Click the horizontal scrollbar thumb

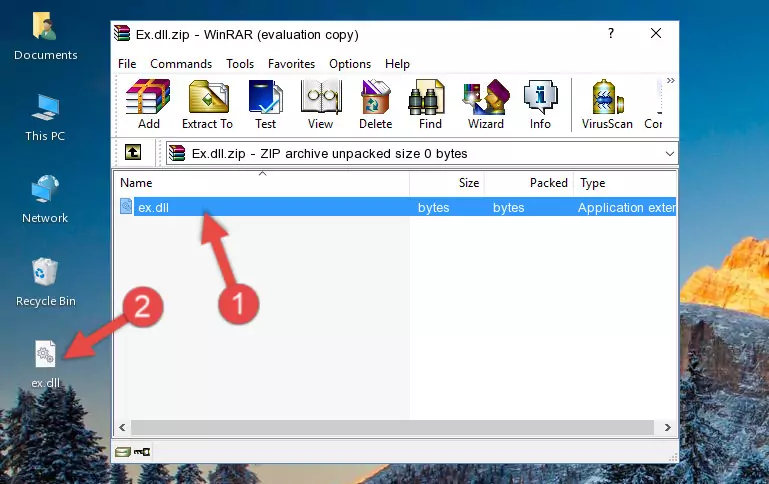point(392,428)
